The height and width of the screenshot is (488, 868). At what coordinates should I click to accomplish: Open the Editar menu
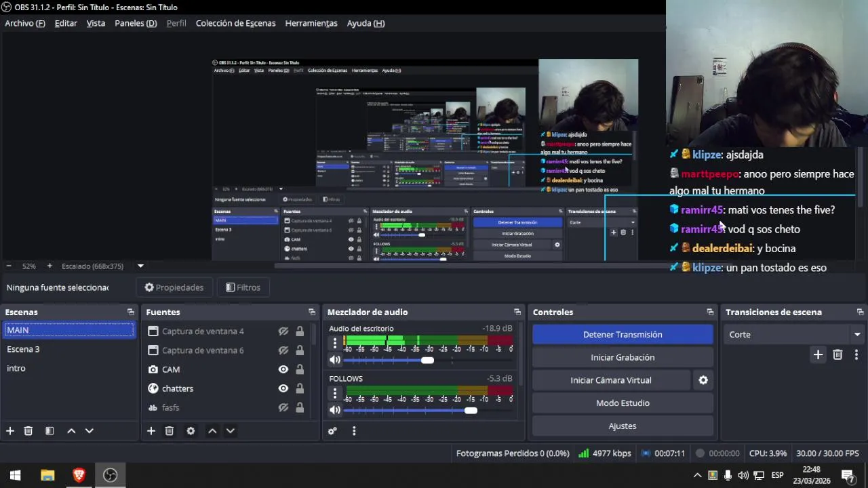click(66, 23)
